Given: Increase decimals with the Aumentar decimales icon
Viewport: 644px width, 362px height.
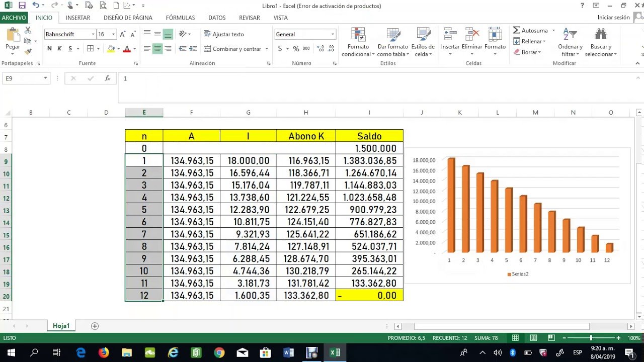Looking at the screenshot, I should 319,49.
